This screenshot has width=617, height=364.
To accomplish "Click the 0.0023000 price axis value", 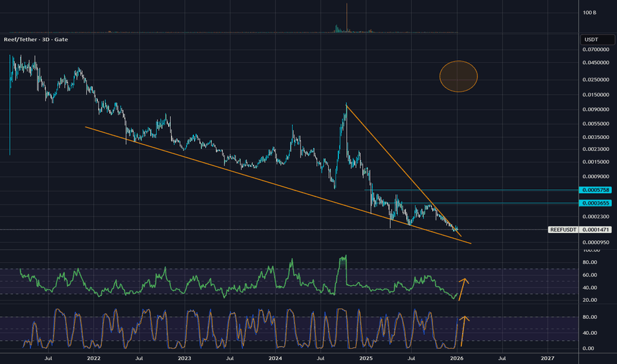I will [x=596, y=149].
